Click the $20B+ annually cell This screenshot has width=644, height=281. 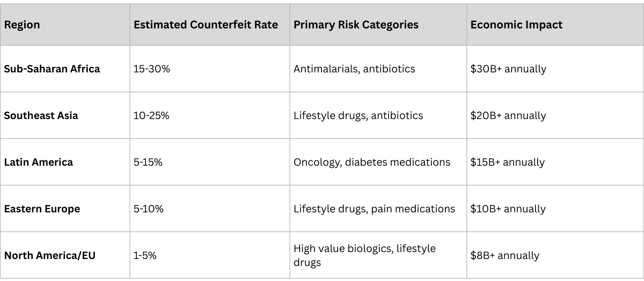[508, 115]
